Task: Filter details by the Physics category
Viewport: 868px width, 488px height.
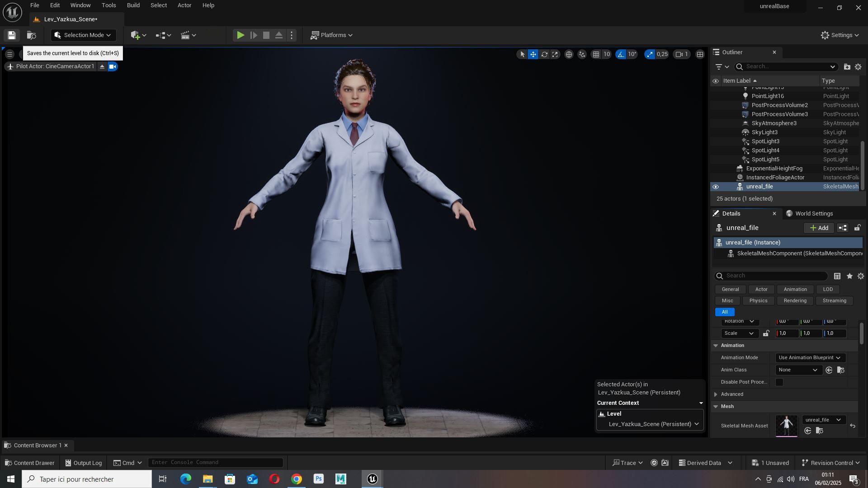Action: pos(758,301)
